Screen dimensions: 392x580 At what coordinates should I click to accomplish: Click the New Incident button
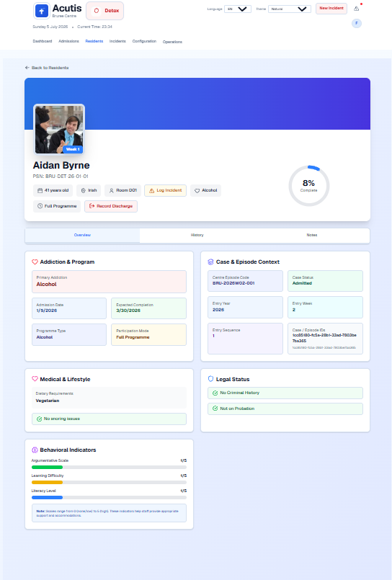point(331,9)
